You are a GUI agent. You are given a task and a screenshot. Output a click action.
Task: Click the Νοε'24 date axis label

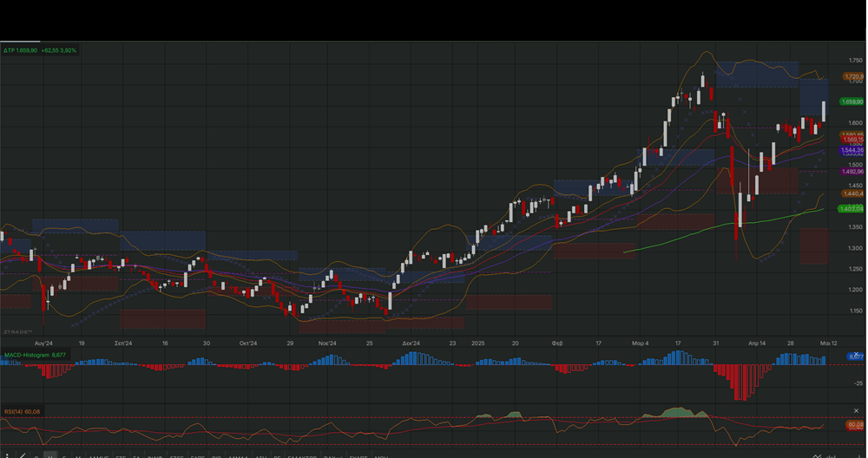click(327, 343)
